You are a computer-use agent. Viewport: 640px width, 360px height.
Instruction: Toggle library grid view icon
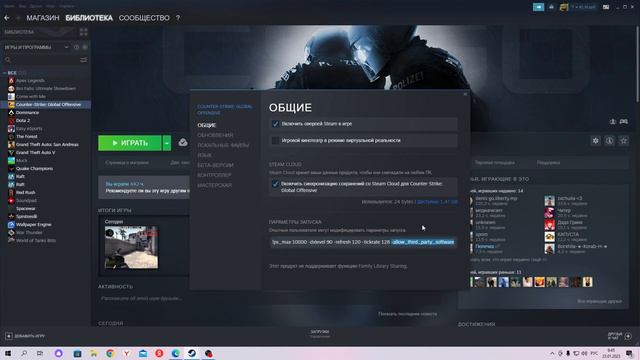tap(84, 32)
